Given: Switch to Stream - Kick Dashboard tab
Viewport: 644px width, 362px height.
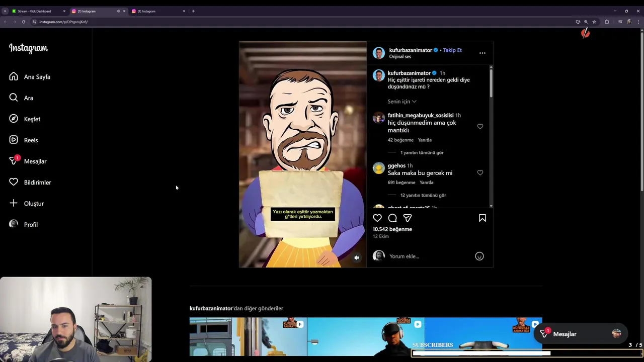Looking at the screenshot, I should tap(38, 11).
